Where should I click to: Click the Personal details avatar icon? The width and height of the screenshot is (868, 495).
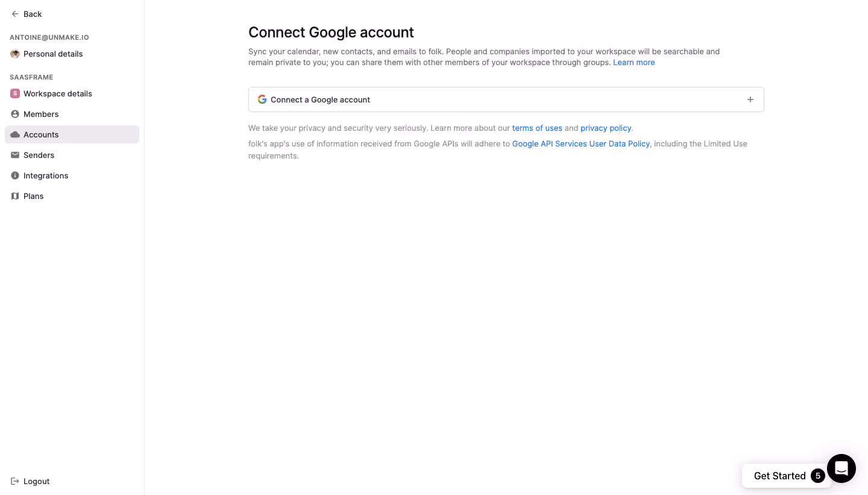[x=15, y=54]
